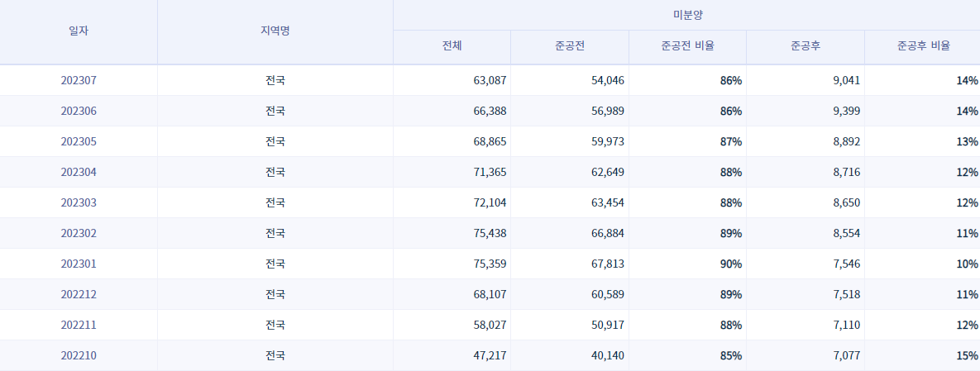Select total value 68,107

click(x=490, y=294)
